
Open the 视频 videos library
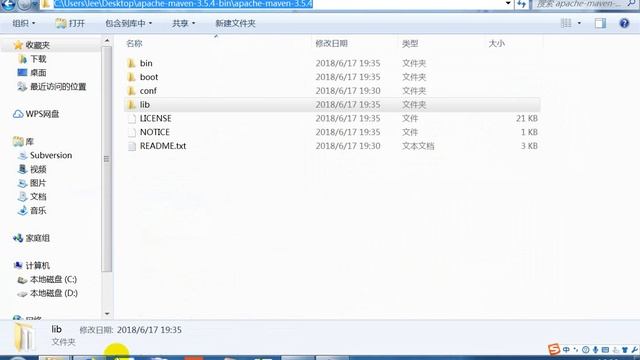[x=38, y=169]
